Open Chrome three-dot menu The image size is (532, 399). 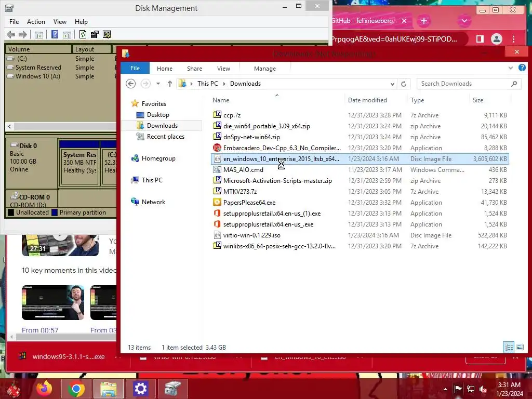[x=513, y=39]
